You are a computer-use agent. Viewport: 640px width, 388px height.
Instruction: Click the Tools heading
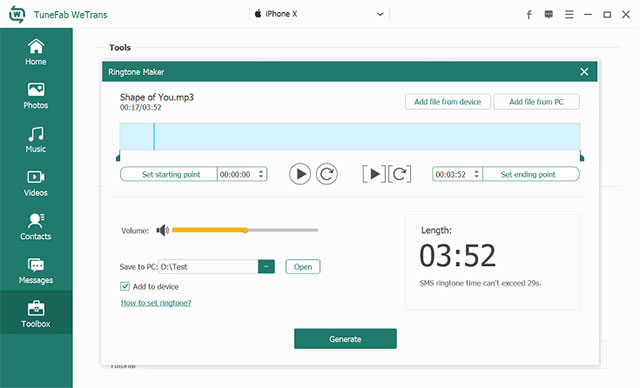point(120,47)
